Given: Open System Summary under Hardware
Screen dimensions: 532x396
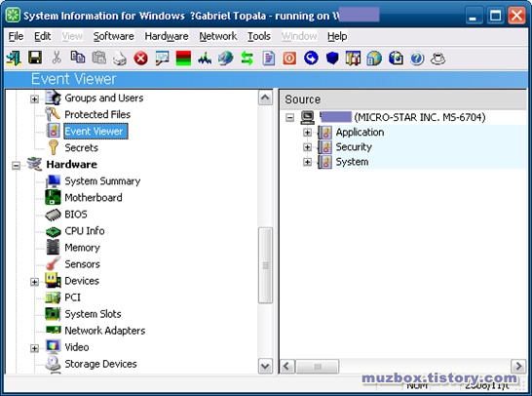Looking at the screenshot, I should 102,181.
